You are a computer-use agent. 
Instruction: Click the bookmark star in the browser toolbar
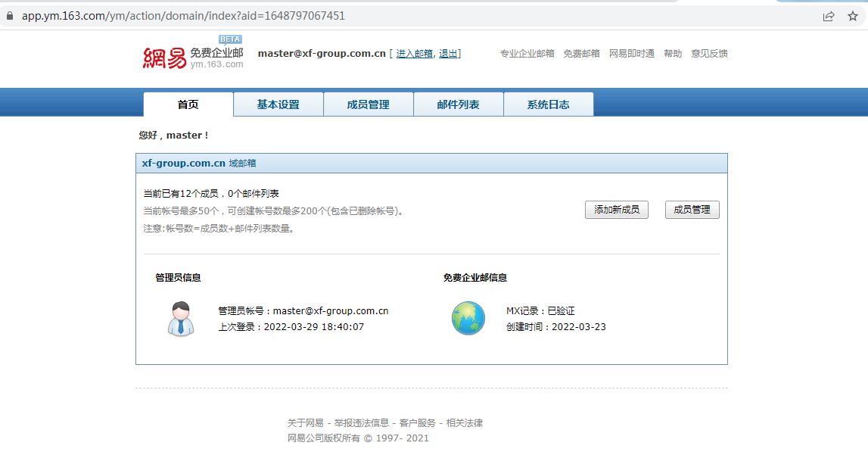[x=854, y=14]
